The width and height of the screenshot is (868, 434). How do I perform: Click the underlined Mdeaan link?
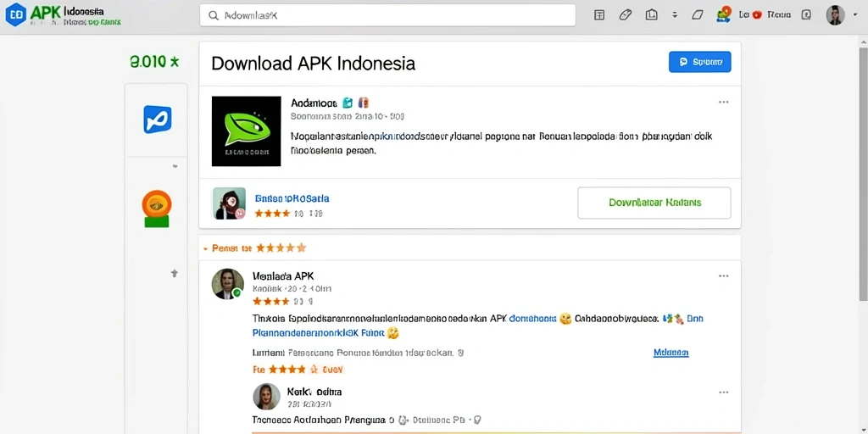(x=671, y=353)
